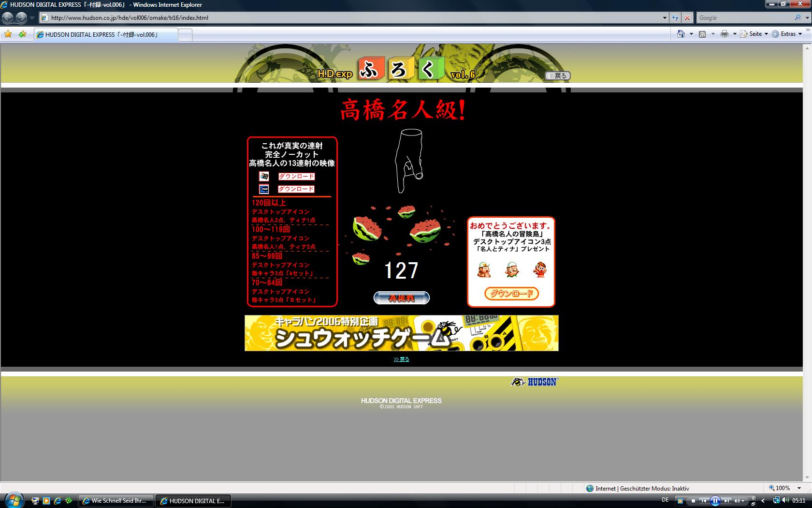Click the green quick launch icon
The width and height of the screenshot is (812, 508).
tap(69, 501)
